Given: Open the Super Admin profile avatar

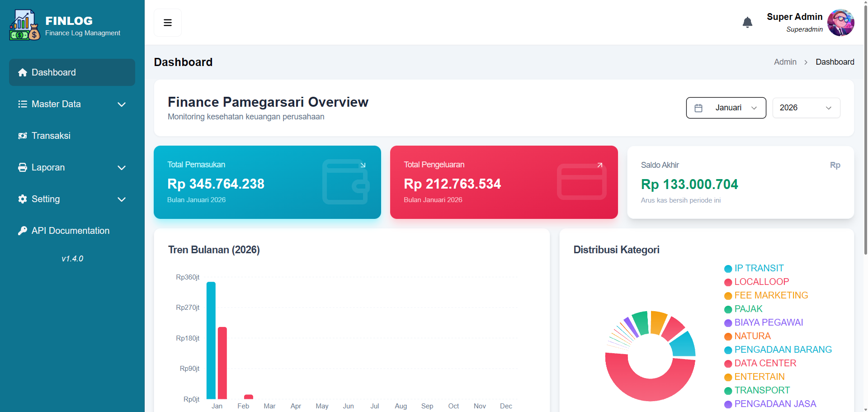Looking at the screenshot, I should 841,22.
